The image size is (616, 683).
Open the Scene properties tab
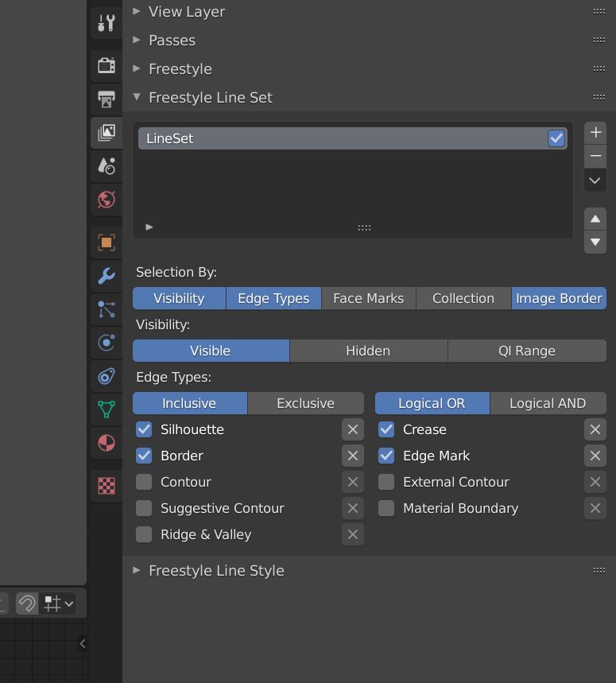(107, 166)
